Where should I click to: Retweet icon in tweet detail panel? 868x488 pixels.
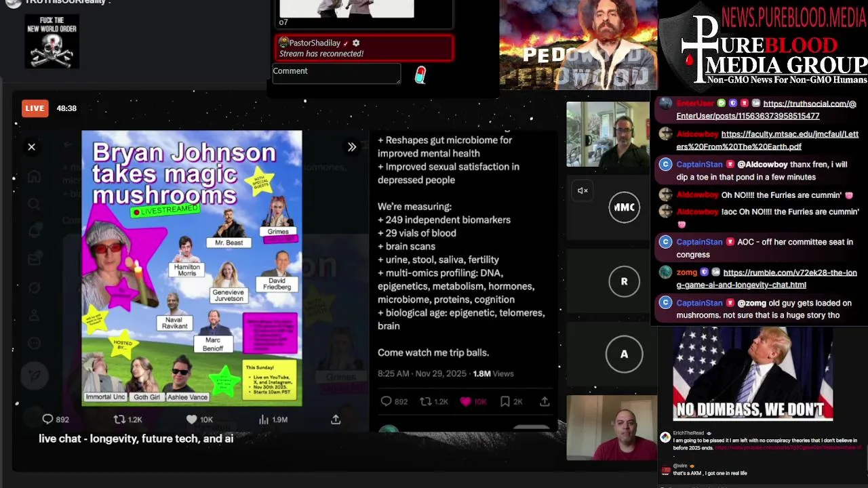coord(426,401)
